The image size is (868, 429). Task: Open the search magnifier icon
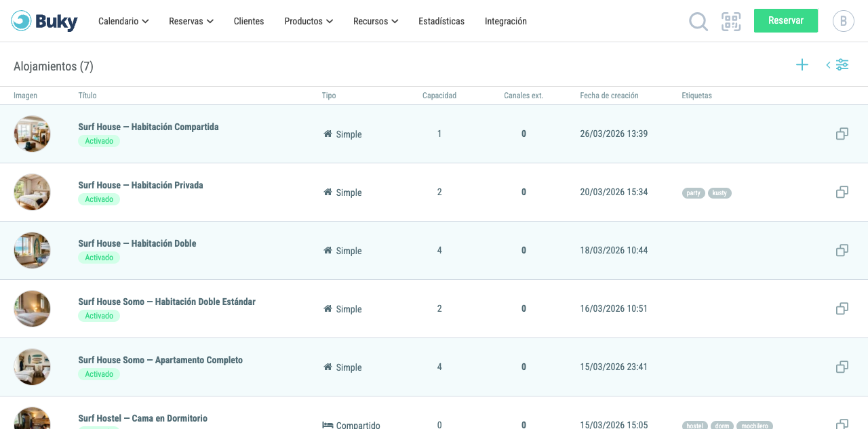(x=698, y=22)
